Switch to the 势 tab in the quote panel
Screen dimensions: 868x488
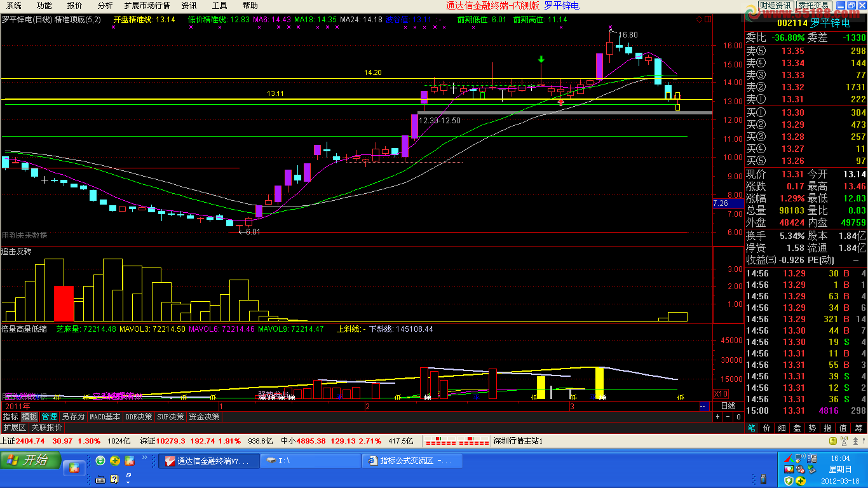click(x=813, y=428)
